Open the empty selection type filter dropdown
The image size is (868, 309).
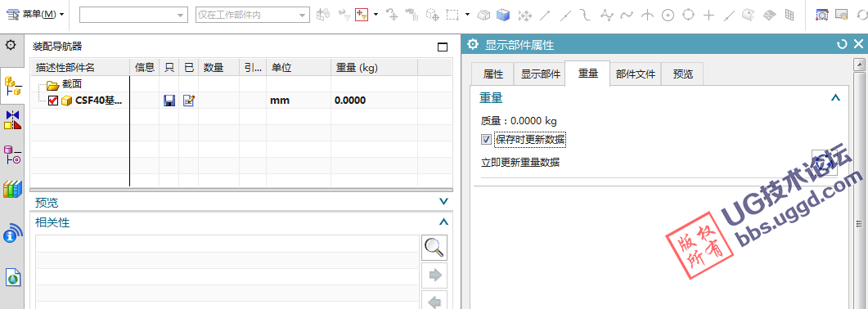133,15
